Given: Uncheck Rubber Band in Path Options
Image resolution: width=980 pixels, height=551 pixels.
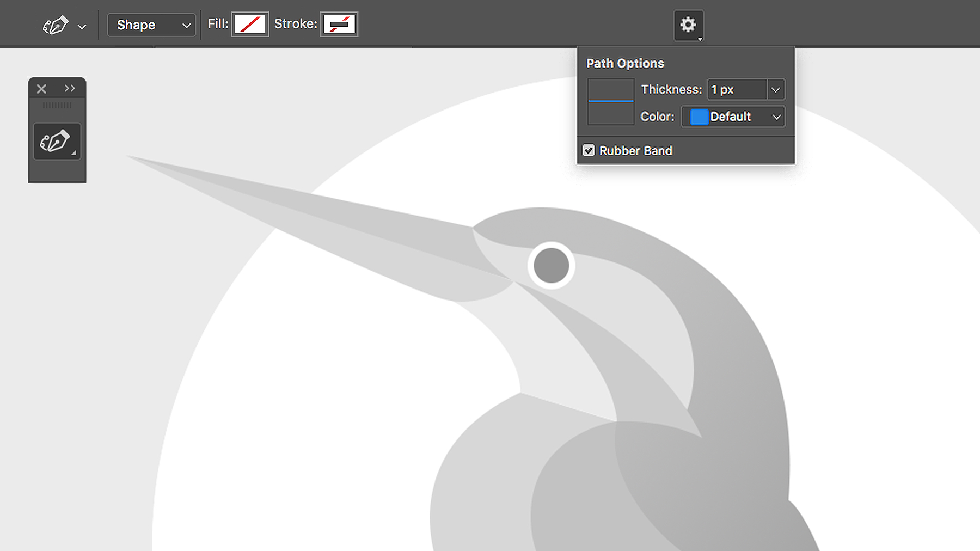Looking at the screenshot, I should click(x=589, y=150).
